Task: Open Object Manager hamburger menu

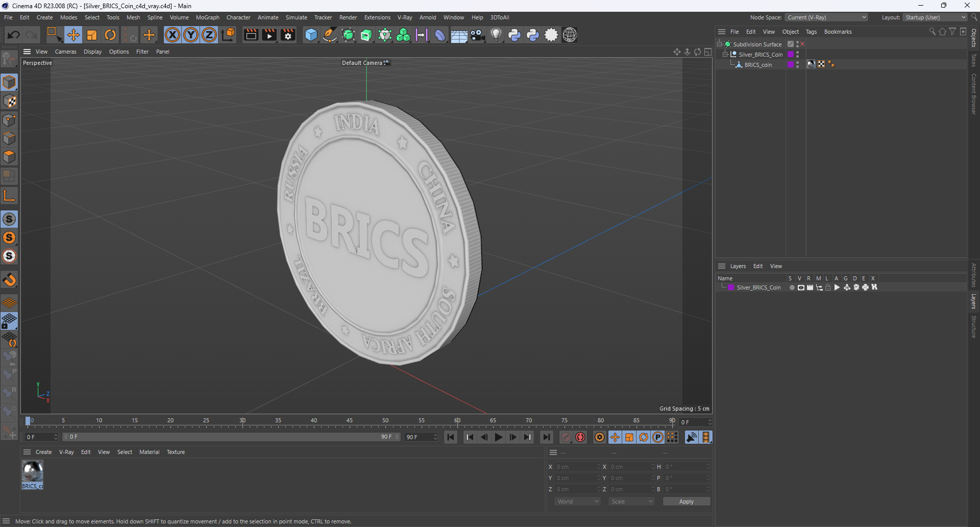Action: point(722,32)
